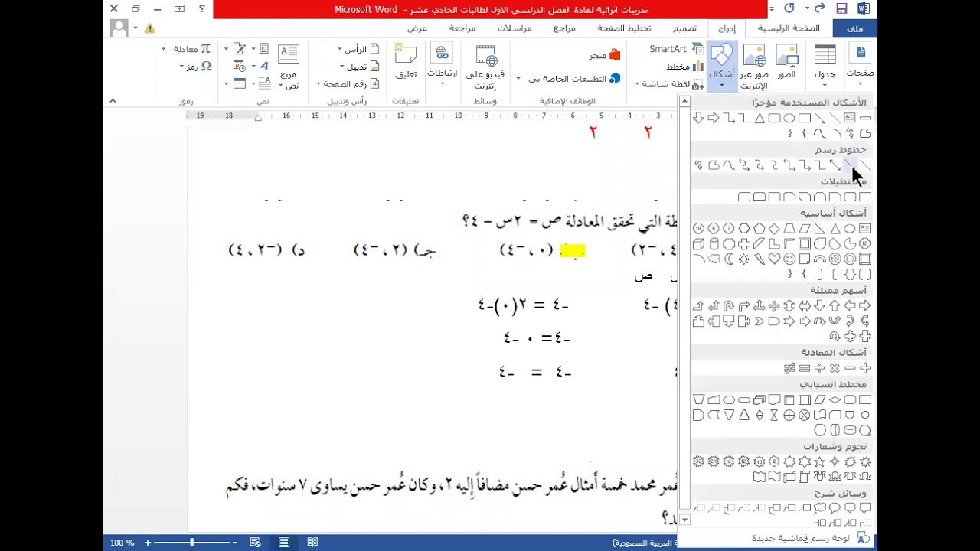
Task: Expand the معادلة equation dropdown arrow
Action: click(163, 49)
